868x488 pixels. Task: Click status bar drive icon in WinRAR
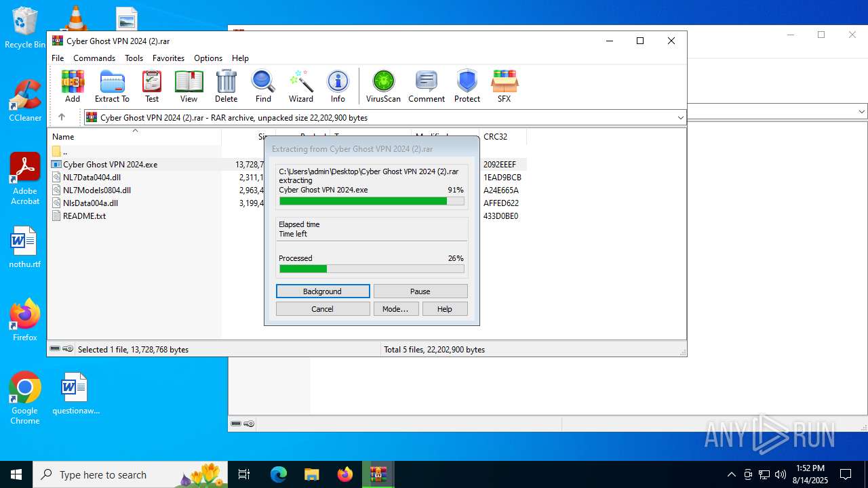click(55, 349)
